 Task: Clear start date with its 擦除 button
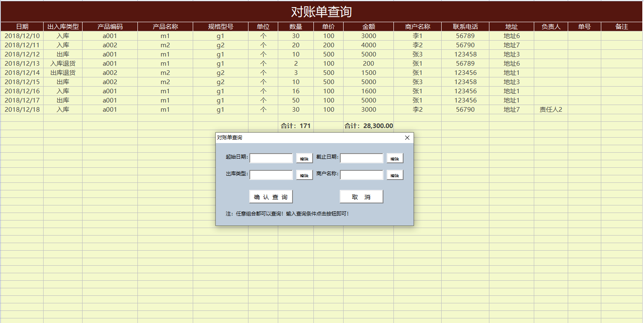click(x=304, y=158)
